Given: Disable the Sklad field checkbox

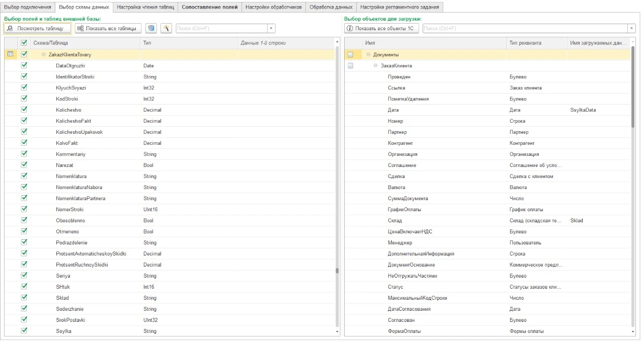Looking at the screenshot, I should coord(24,298).
